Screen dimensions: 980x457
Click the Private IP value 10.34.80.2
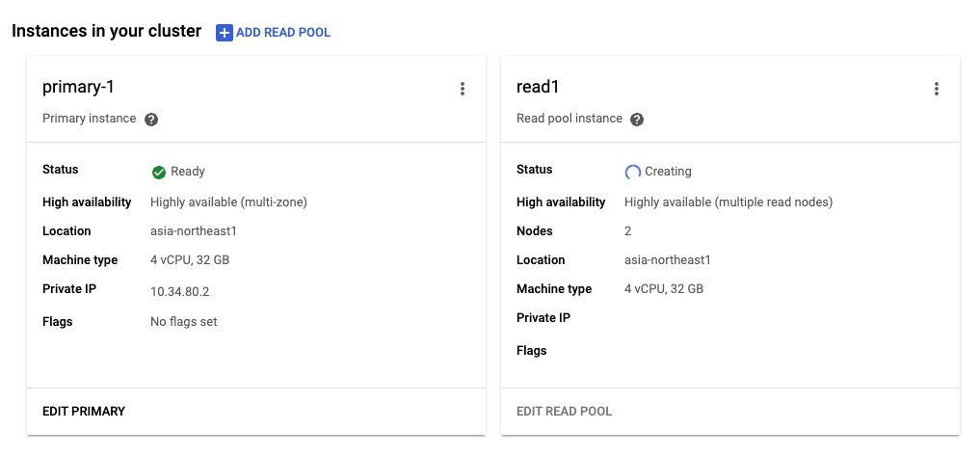click(x=180, y=292)
